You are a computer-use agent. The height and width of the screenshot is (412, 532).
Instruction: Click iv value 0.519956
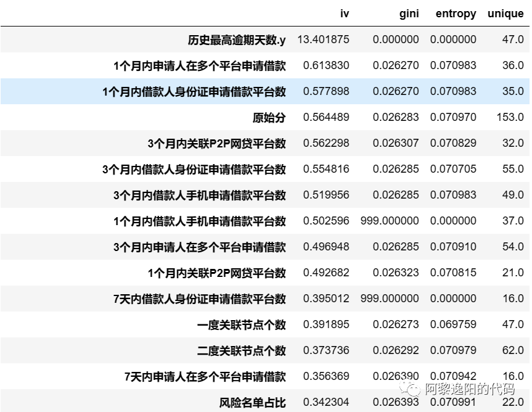326,195
